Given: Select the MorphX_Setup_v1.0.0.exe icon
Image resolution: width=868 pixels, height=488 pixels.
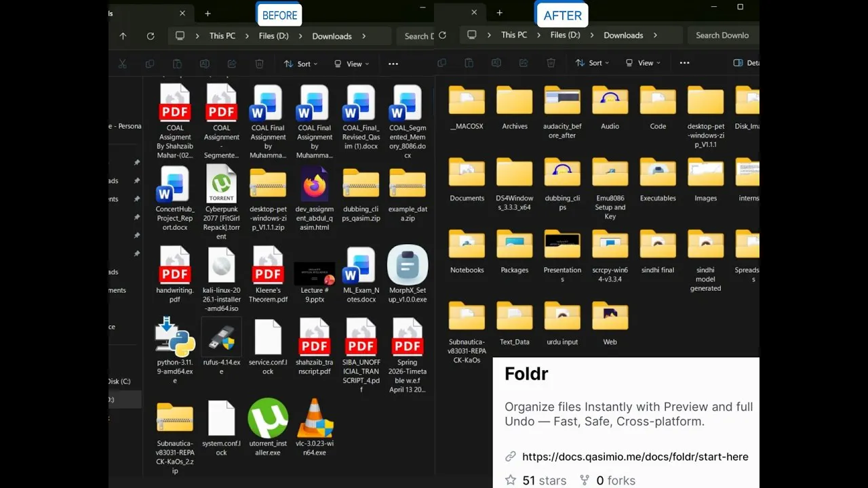Looking at the screenshot, I should point(408,265).
